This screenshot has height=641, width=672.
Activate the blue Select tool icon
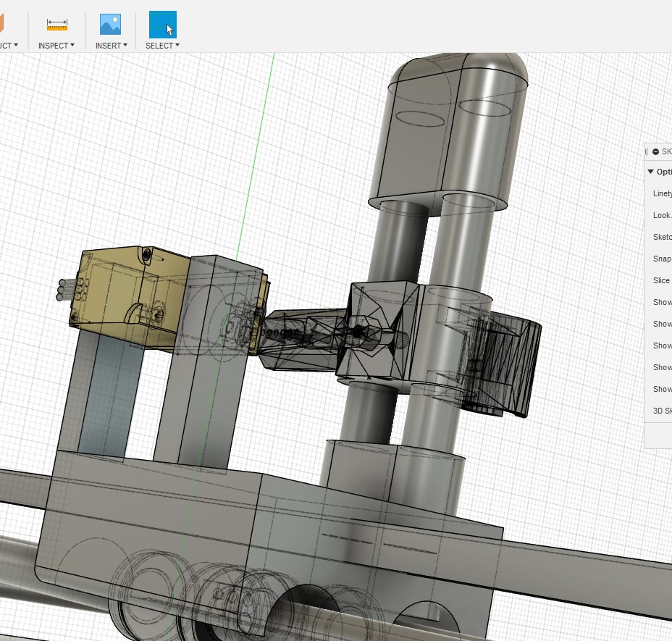[x=162, y=25]
